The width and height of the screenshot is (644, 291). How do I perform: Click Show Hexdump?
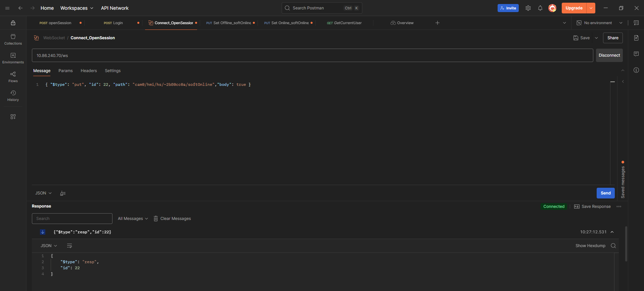coord(590,246)
